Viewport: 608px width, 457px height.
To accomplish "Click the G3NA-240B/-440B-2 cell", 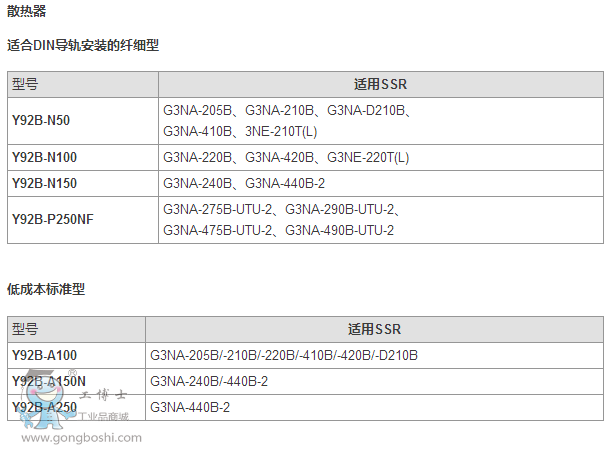I will pos(209,381).
